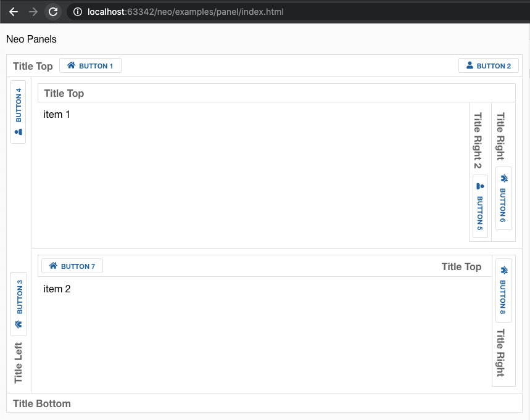Click 'Title Right' below Button 8
The height and width of the screenshot is (420, 530).
coord(500,353)
